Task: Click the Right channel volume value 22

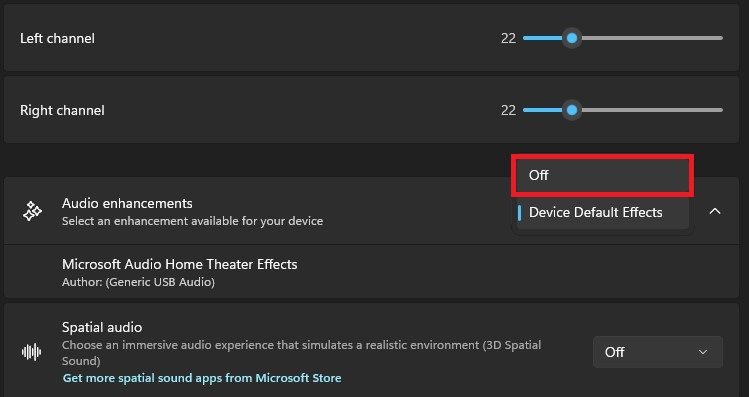Action: tap(508, 110)
